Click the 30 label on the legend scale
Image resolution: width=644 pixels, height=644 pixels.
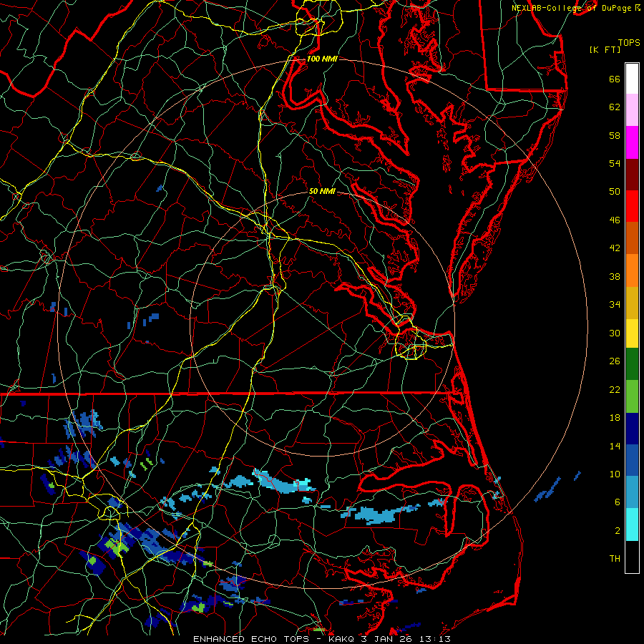click(615, 333)
